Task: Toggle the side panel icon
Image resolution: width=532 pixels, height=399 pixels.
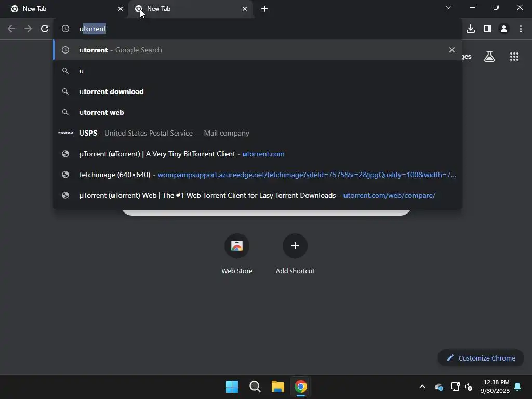Action: [x=487, y=29]
